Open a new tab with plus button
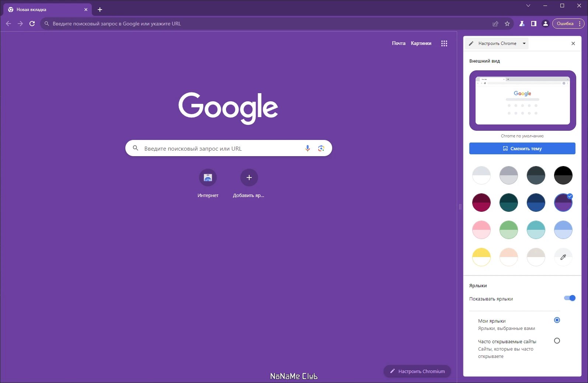 100,10
